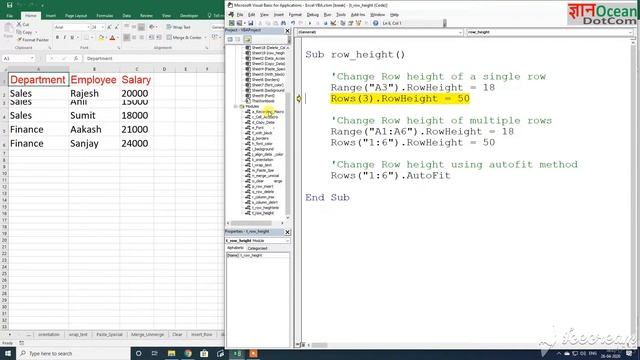
Task: Click the Orientation icon in Alignment group
Action: point(152,27)
